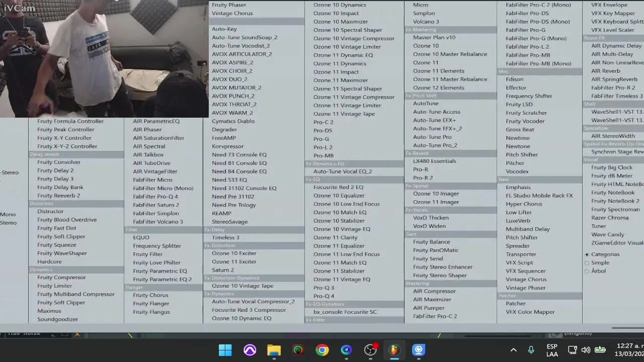This screenshot has height=362, width=644.
Task: Select Focusrite Red 2 EQ
Action: (338, 187)
